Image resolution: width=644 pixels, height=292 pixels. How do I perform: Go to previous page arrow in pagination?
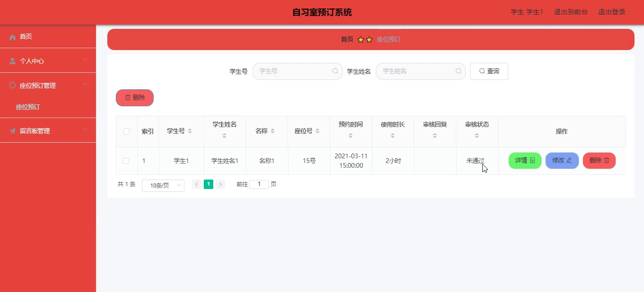click(197, 184)
